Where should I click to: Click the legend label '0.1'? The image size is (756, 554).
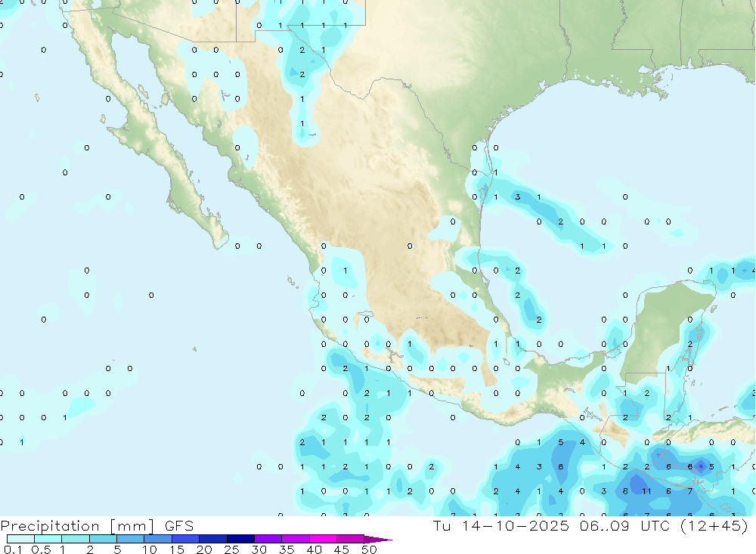pos(13,549)
